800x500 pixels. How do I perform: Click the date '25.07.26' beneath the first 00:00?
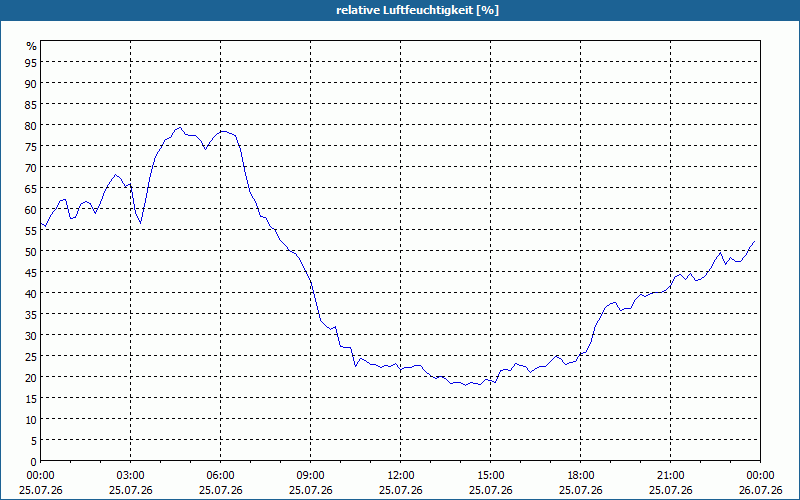click(x=41, y=490)
